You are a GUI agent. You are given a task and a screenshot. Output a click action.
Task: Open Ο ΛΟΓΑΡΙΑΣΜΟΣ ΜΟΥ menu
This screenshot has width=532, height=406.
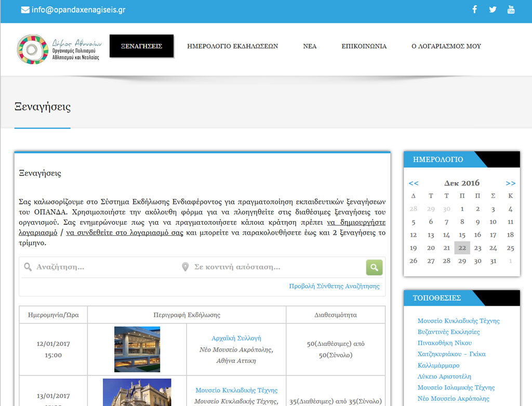(446, 46)
